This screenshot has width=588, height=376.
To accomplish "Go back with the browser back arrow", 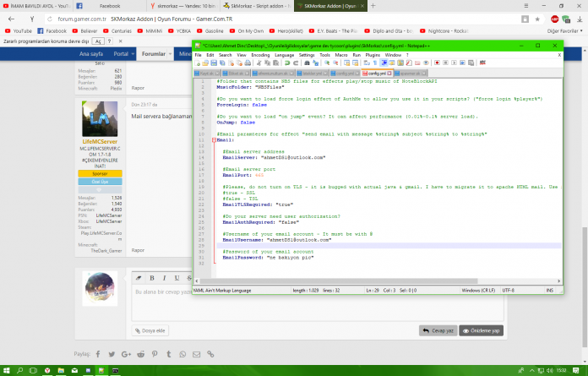I will 11,19.
